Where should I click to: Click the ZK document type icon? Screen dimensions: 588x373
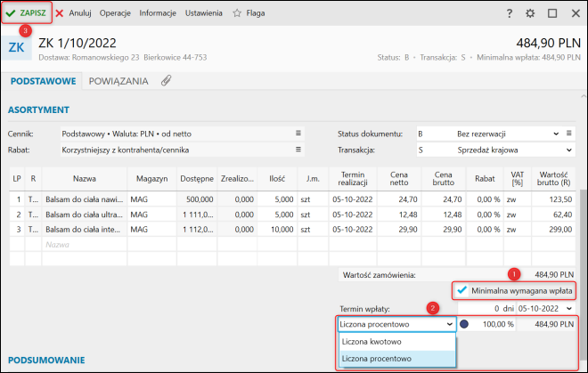17,47
